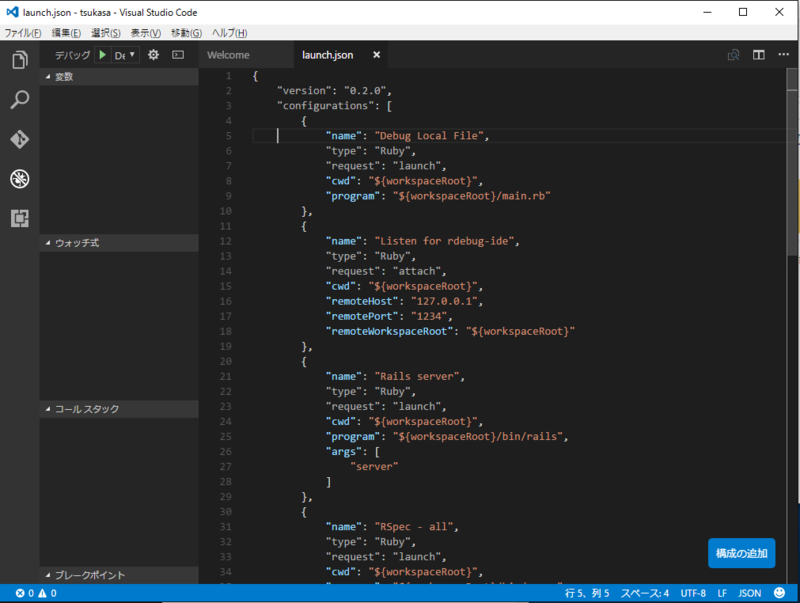Image resolution: width=800 pixels, height=603 pixels.
Task: Click the "${workspaceRoot}/main.rb" value
Action: pyautogui.click(x=471, y=196)
